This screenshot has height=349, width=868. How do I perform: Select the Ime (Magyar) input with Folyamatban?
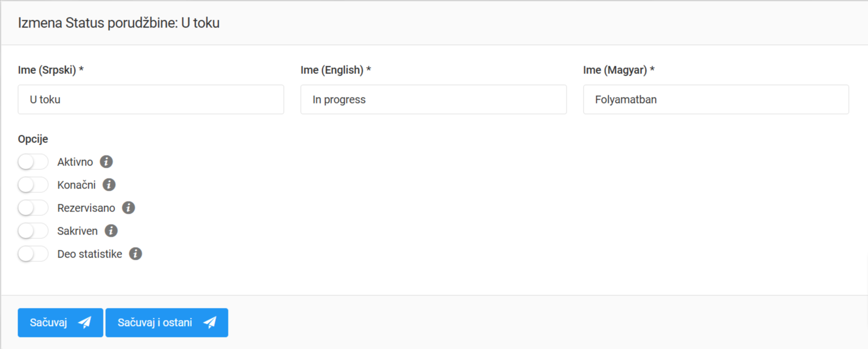coord(716,99)
